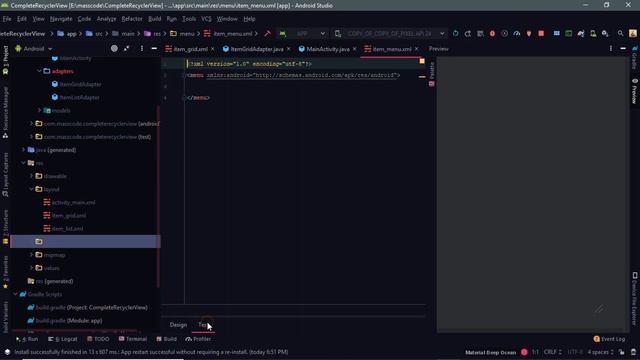Click the AVD Manager device icon
Viewport: 640px width, 360px height.
[x=593, y=33]
